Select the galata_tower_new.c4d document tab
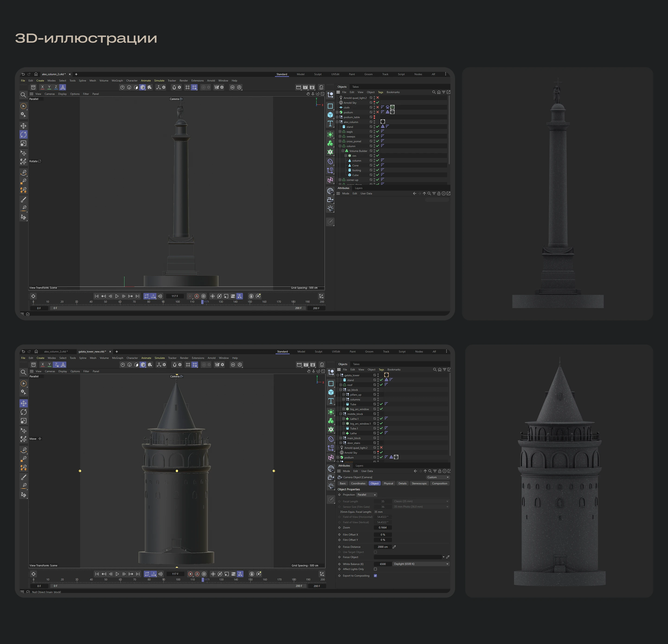668x644 pixels. point(92,351)
